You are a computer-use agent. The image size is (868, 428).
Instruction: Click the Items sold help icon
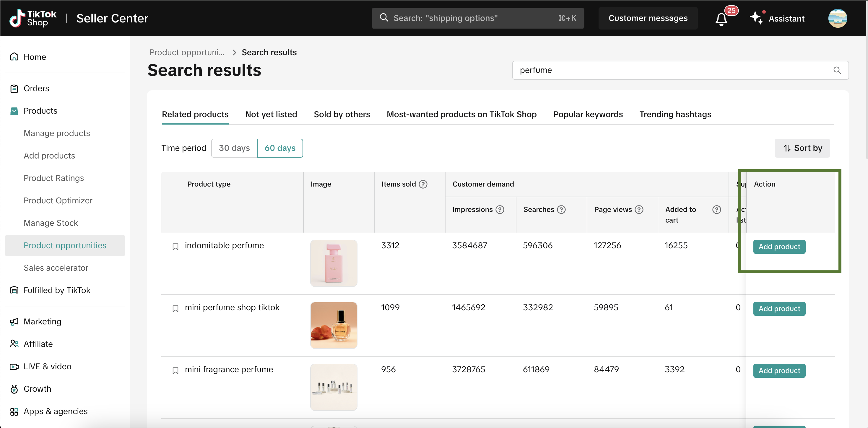coord(423,184)
